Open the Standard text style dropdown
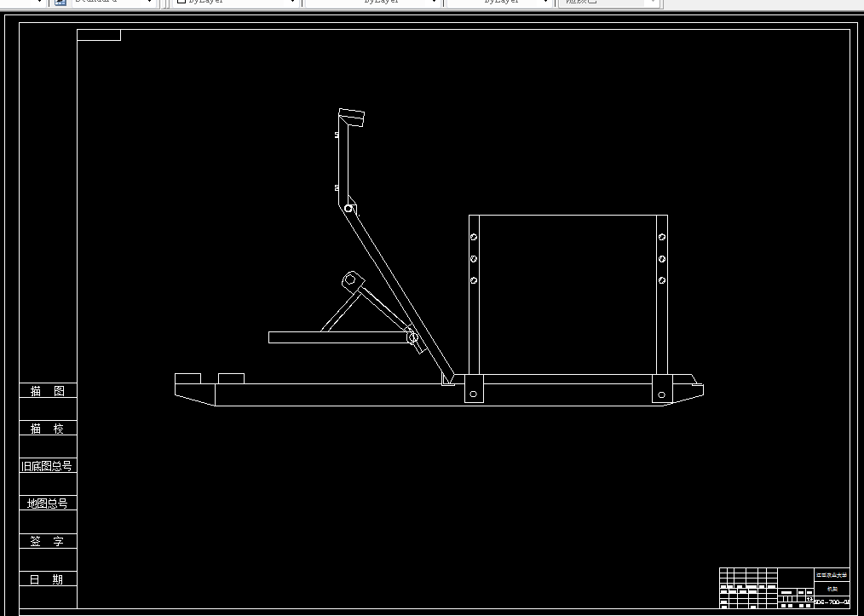864x616 pixels. tap(113, 3)
